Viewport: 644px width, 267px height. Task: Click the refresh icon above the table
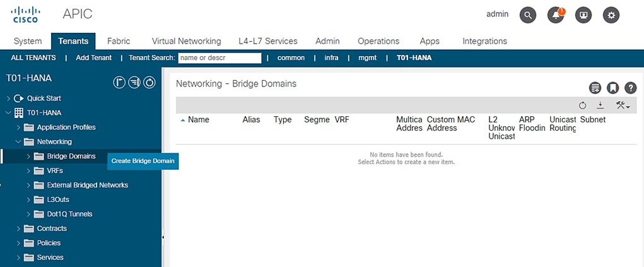click(582, 105)
